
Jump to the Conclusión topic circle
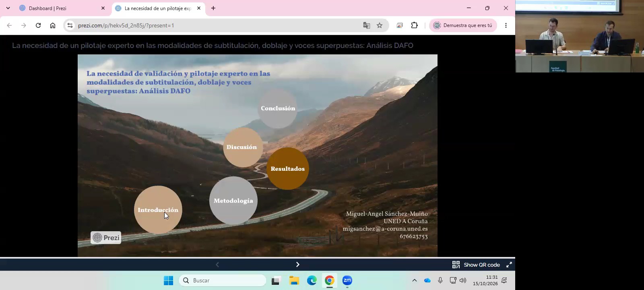[x=278, y=108]
